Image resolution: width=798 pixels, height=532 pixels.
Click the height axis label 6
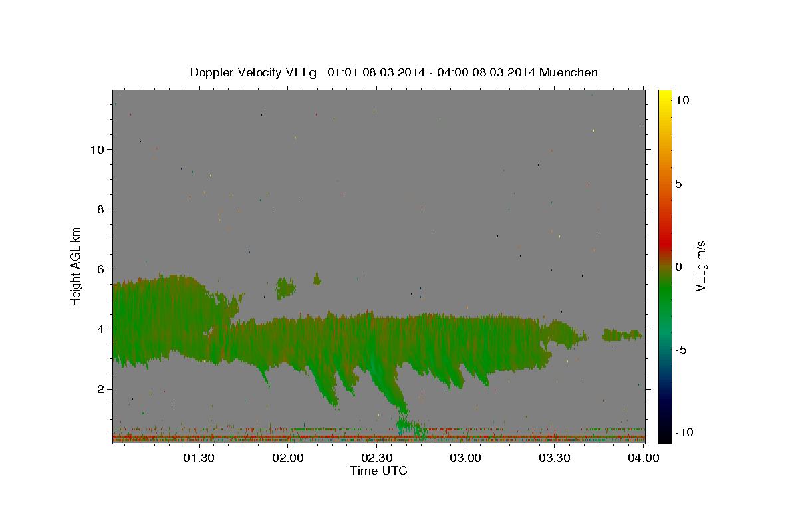click(100, 269)
